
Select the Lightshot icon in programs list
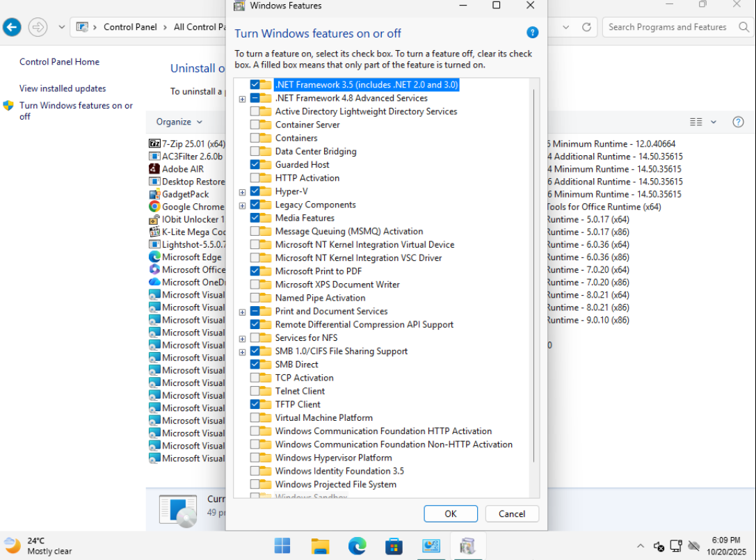(154, 244)
